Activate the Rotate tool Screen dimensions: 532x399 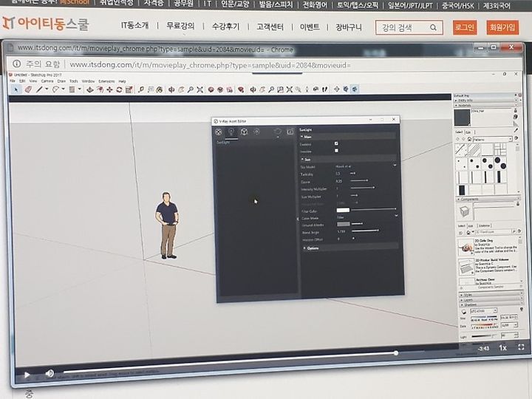click(119, 89)
